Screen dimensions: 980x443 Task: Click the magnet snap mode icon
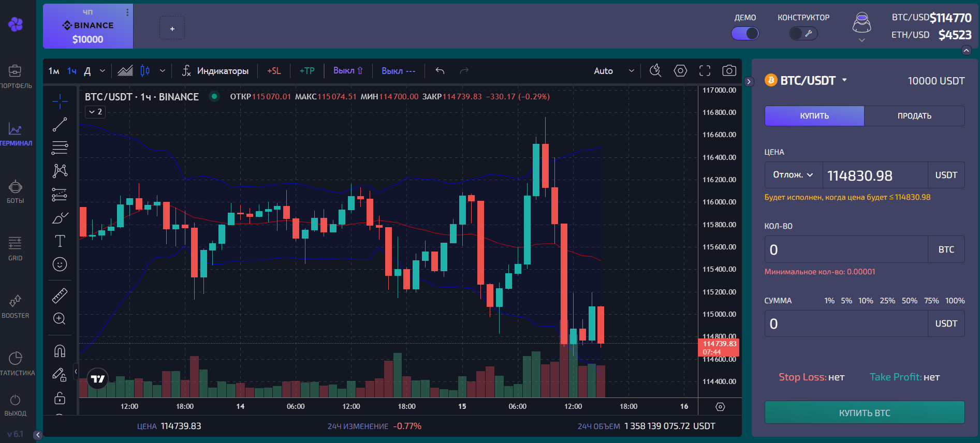pos(60,351)
